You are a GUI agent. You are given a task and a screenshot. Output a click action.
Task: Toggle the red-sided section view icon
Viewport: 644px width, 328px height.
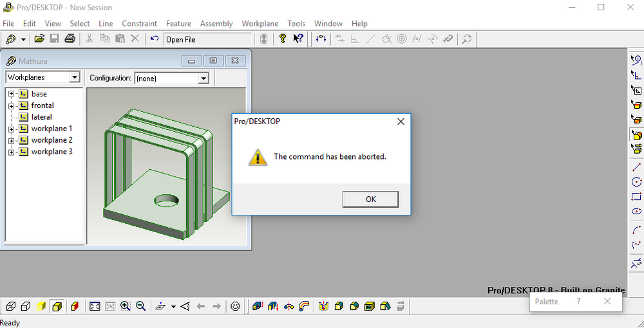74,306
